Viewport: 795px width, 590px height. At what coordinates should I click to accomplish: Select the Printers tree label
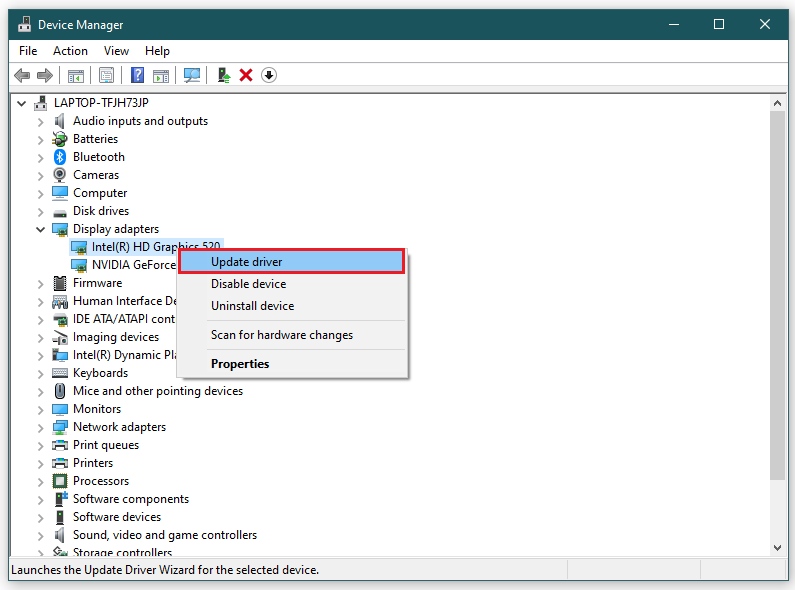coord(93,463)
